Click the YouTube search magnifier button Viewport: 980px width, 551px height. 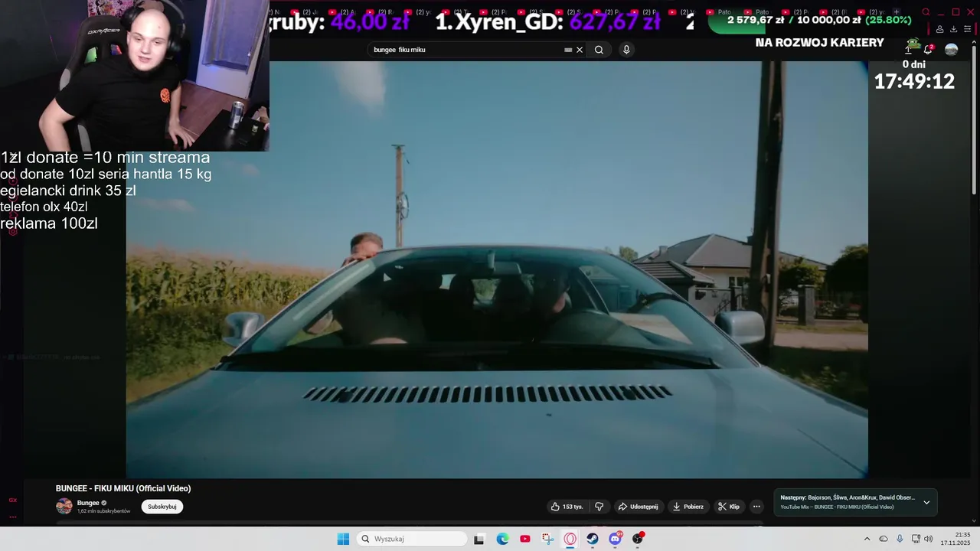pos(599,50)
